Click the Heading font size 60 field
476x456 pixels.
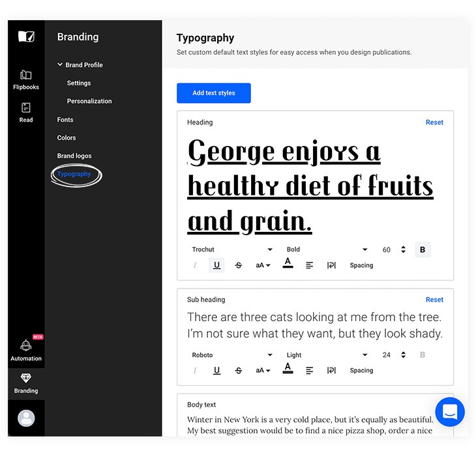tap(387, 249)
